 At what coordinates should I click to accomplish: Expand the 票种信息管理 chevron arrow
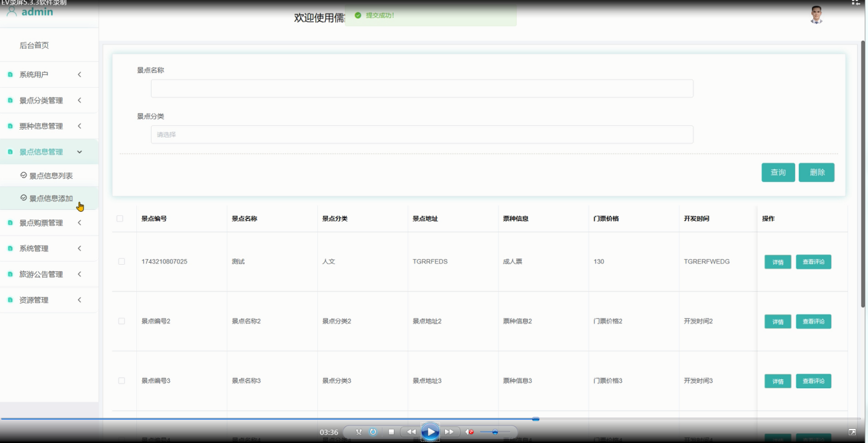tap(80, 126)
